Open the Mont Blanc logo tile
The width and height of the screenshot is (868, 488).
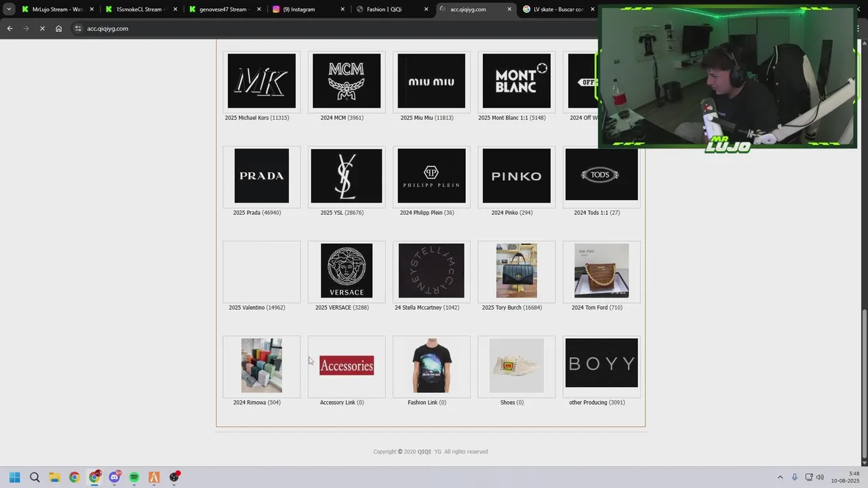(517, 81)
